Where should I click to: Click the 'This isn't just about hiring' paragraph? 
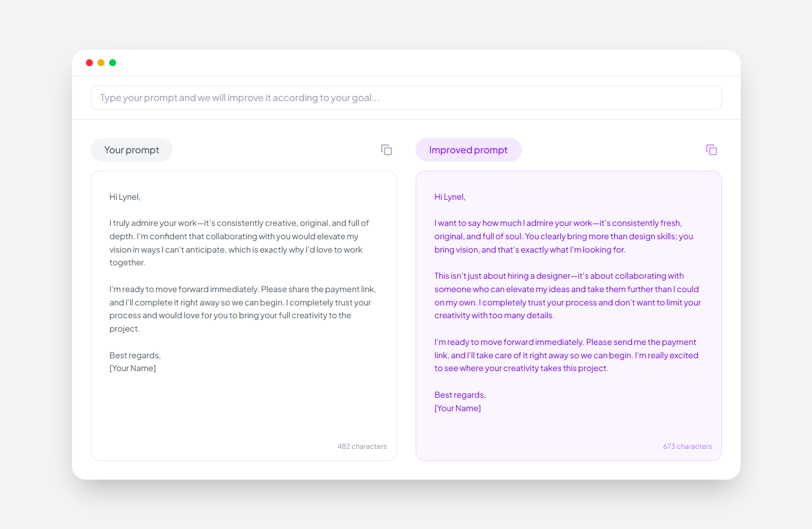567,296
